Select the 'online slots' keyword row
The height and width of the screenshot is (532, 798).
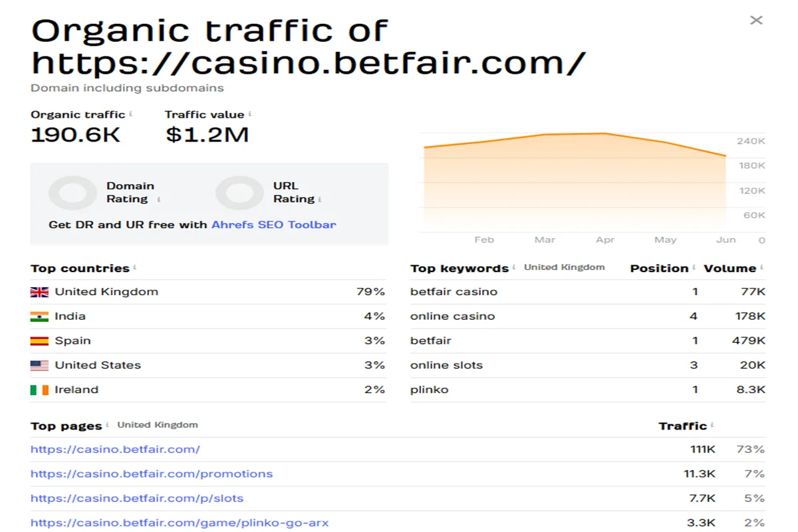point(588,366)
